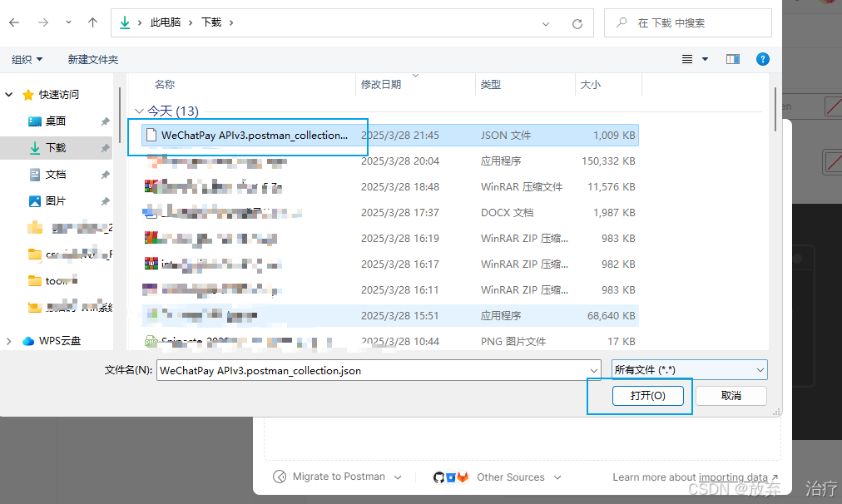This screenshot has height=504, width=842.
Task: Open 图片 in the navigation pane
Action: pyautogui.click(x=55, y=200)
